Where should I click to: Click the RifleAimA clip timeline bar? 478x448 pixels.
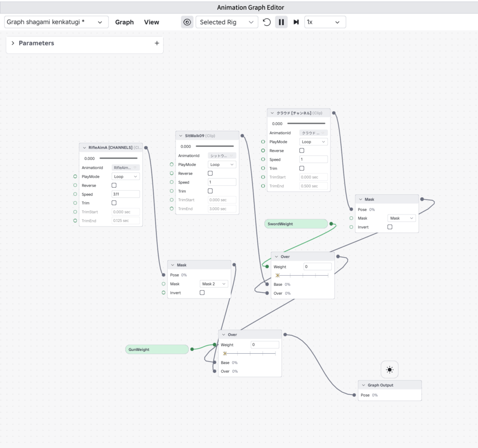pyautogui.click(x=119, y=158)
